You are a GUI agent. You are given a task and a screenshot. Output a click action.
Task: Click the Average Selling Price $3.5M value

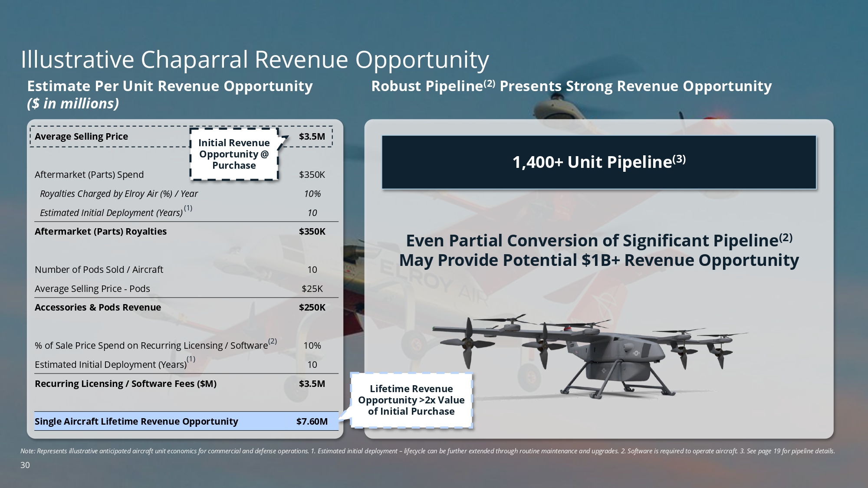point(312,137)
